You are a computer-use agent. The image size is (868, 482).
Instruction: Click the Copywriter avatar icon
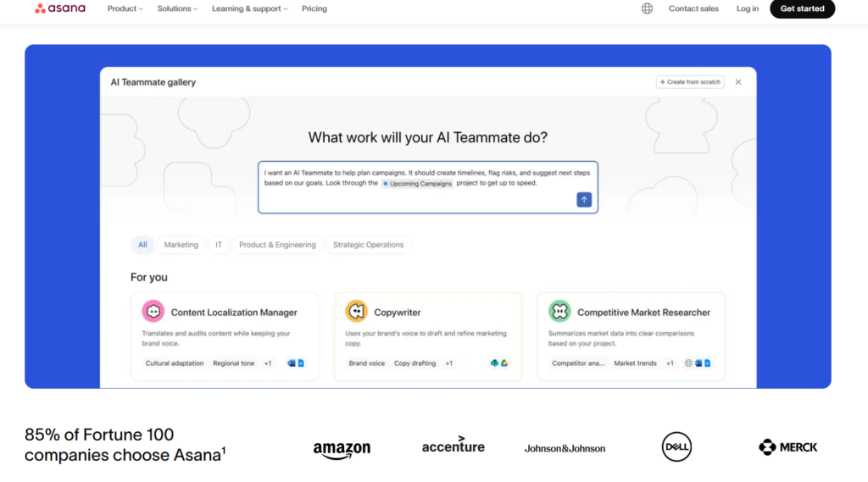pyautogui.click(x=357, y=312)
